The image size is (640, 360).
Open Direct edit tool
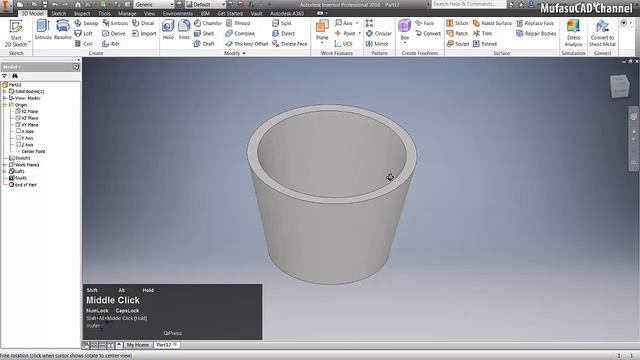pos(283,33)
